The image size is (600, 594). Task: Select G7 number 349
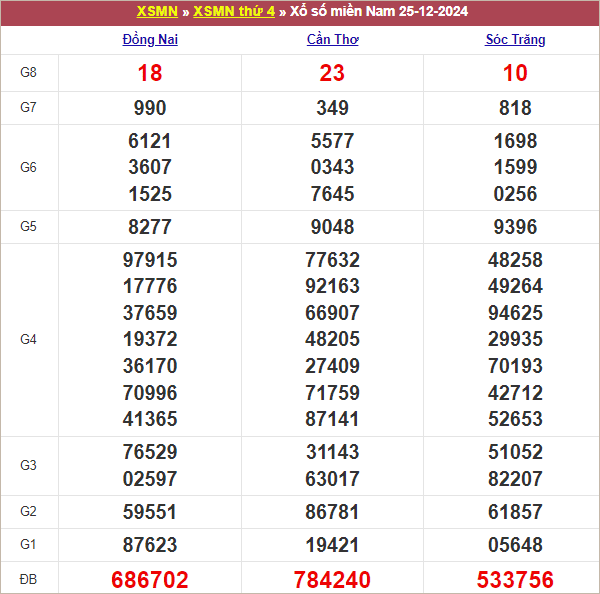(333, 108)
